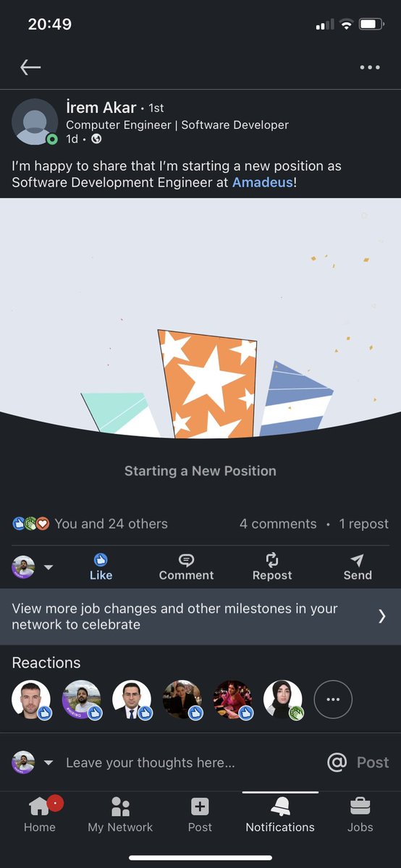Focus the 'Leave your thoughts here' field

click(x=151, y=762)
